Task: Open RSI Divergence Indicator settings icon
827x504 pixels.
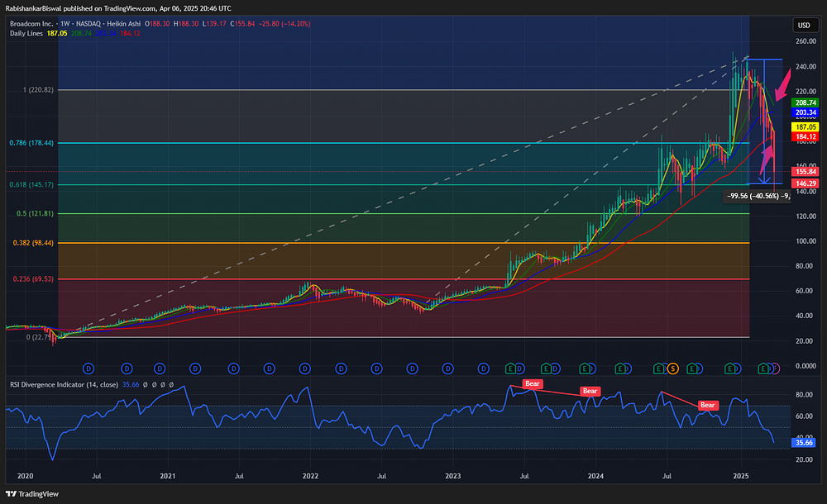Action: tap(155, 384)
